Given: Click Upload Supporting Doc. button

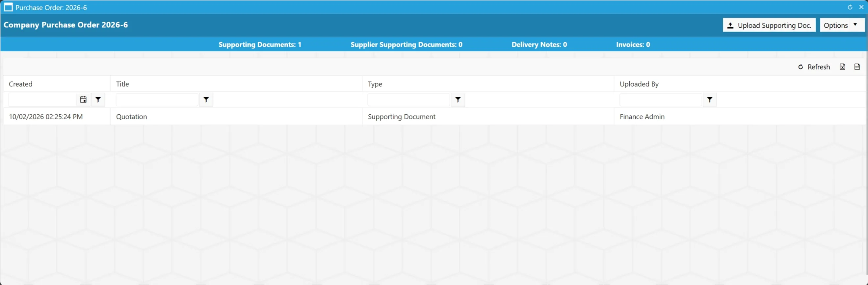Looking at the screenshot, I should pyautogui.click(x=769, y=25).
